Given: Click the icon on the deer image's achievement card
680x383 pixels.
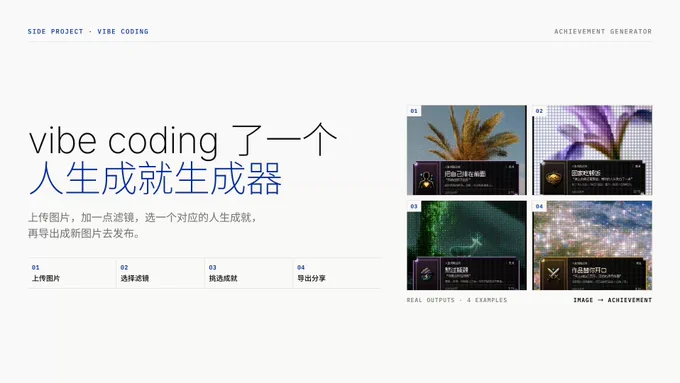Looking at the screenshot, I should [427, 274].
